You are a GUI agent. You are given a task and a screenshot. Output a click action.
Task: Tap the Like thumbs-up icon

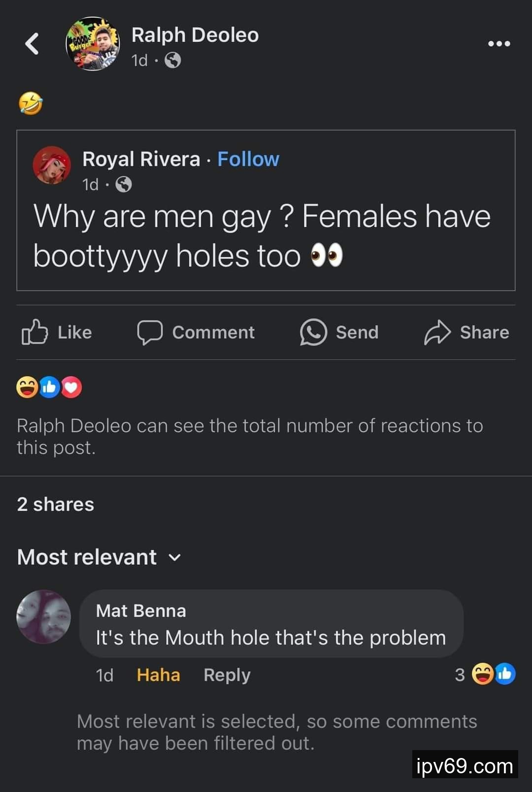pyautogui.click(x=34, y=332)
